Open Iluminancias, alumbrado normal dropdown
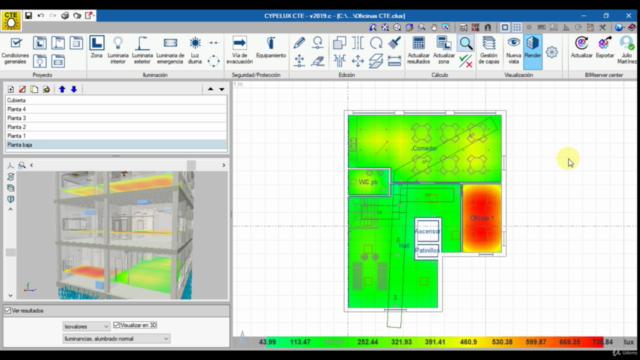The height and width of the screenshot is (360, 640). click(116, 338)
